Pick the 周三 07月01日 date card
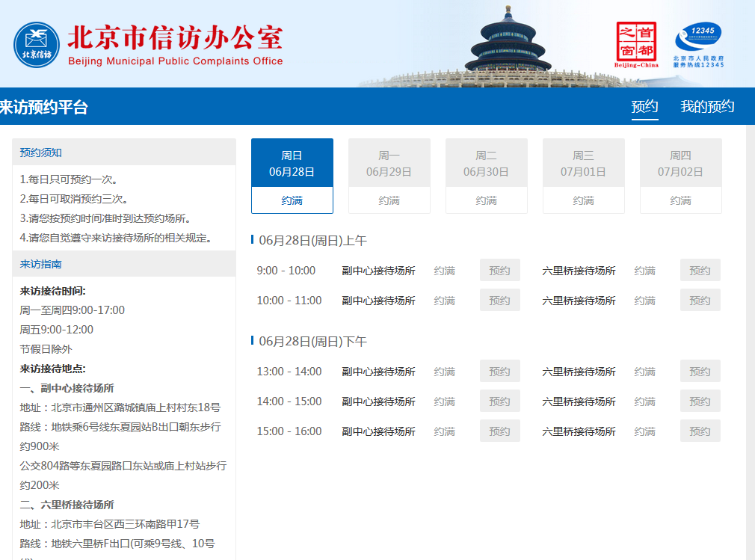 tap(583, 175)
